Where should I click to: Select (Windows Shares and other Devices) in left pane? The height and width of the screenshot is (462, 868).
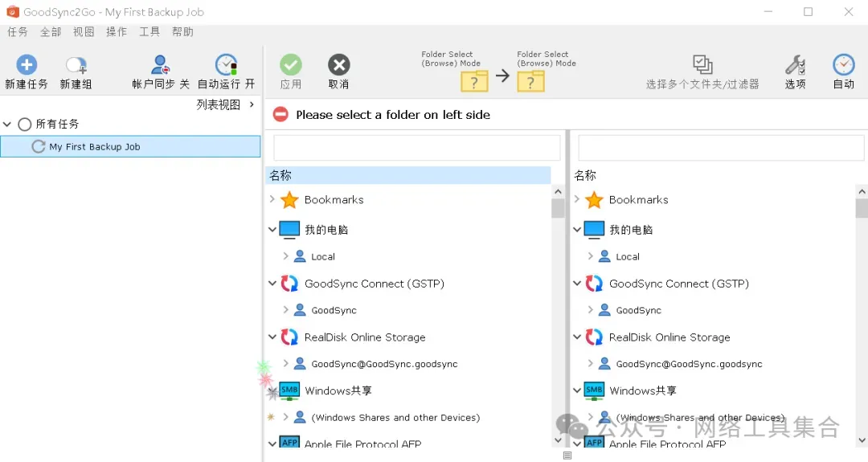pos(395,418)
